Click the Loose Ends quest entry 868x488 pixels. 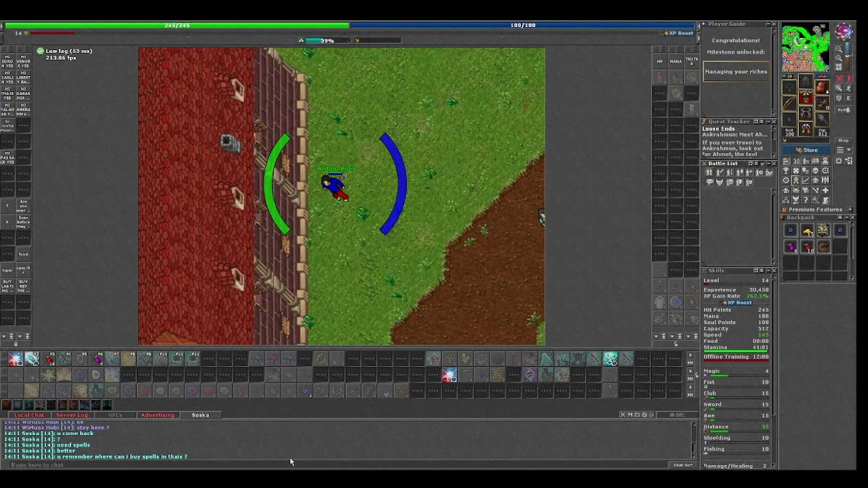719,129
